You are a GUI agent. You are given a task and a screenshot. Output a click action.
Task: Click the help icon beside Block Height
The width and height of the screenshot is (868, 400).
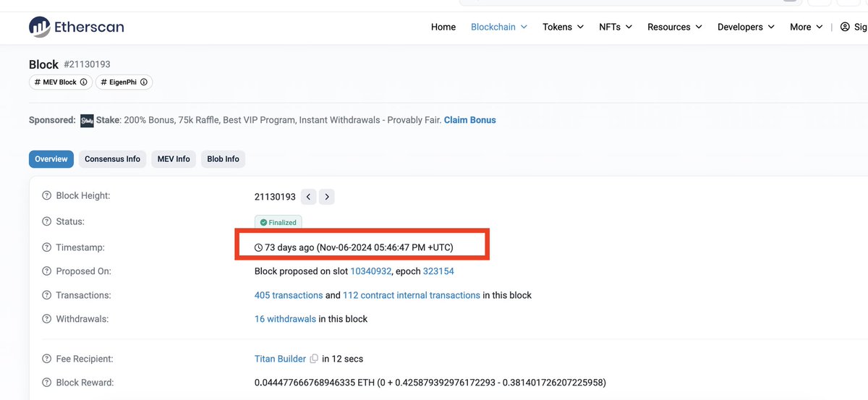47,196
